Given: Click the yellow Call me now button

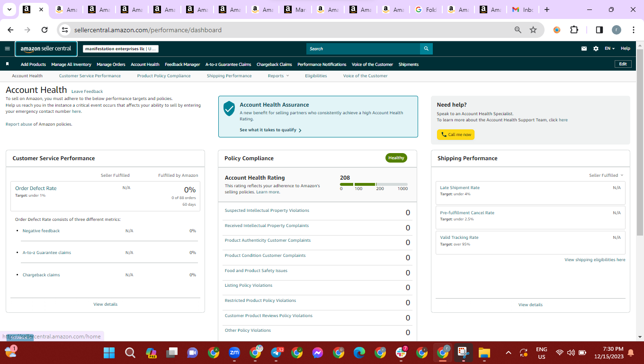Looking at the screenshot, I should click(456, 135).
